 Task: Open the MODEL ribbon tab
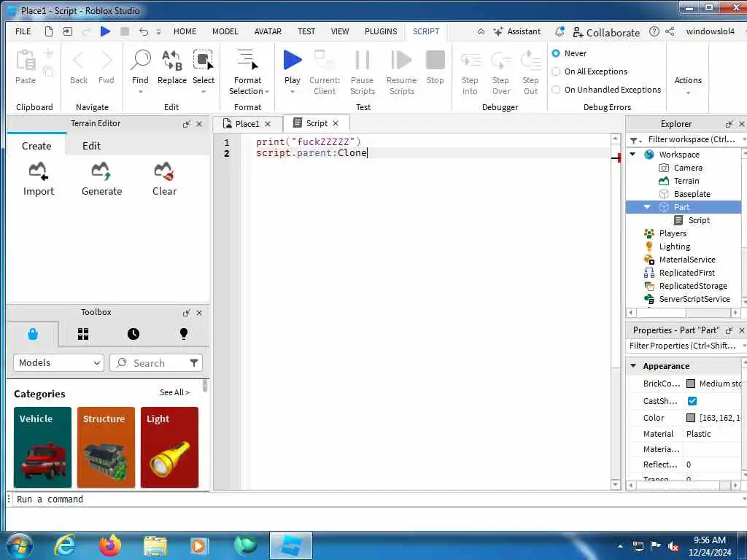point(225,31)
